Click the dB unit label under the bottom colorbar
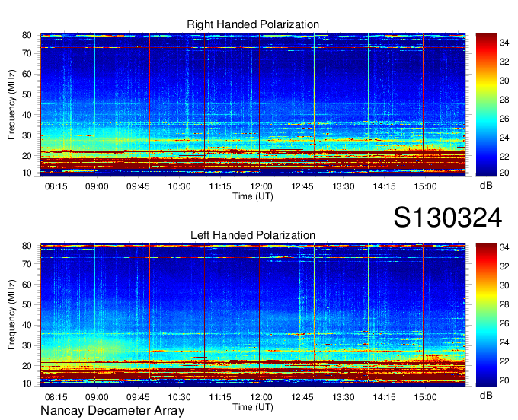This screenshot has height=420, width=518. (x=486, y=396)
